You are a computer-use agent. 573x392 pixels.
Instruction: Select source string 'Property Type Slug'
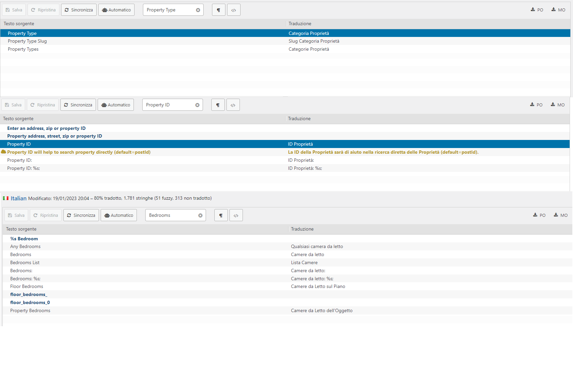click(x=27, y=41)
